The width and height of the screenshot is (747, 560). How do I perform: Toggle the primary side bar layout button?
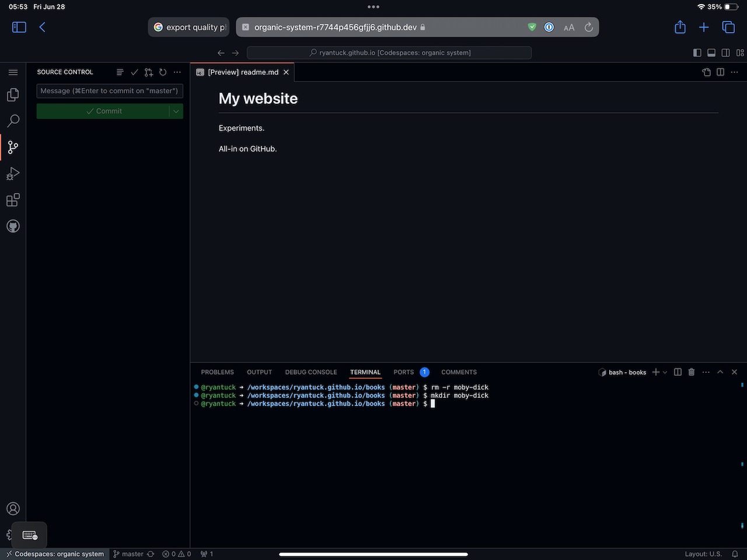(697, 52)
